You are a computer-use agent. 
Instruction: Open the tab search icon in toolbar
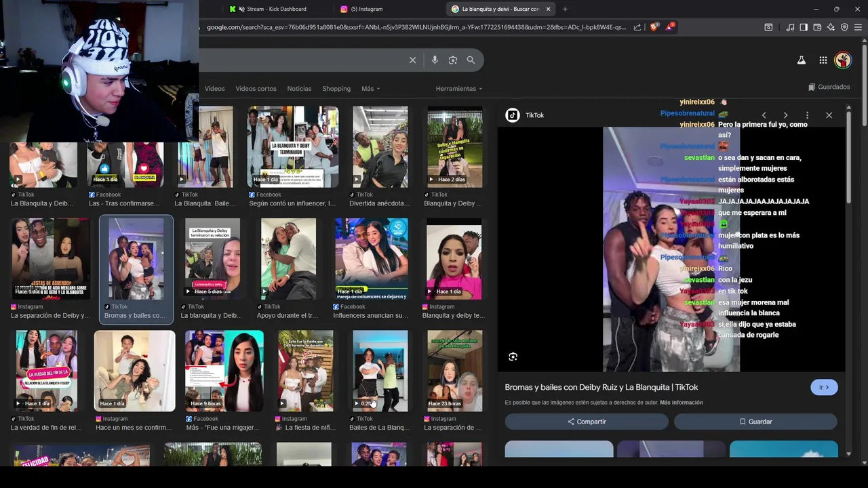(x=768, y=27)
